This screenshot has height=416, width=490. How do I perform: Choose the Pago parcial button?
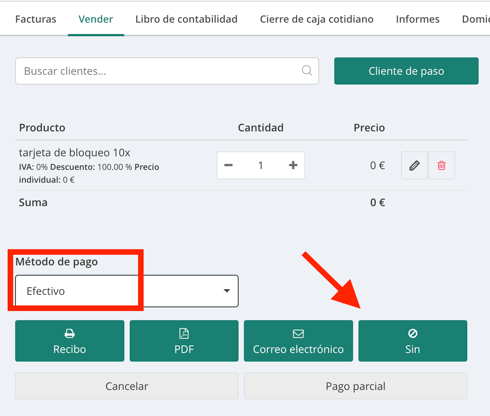point(355,386)
